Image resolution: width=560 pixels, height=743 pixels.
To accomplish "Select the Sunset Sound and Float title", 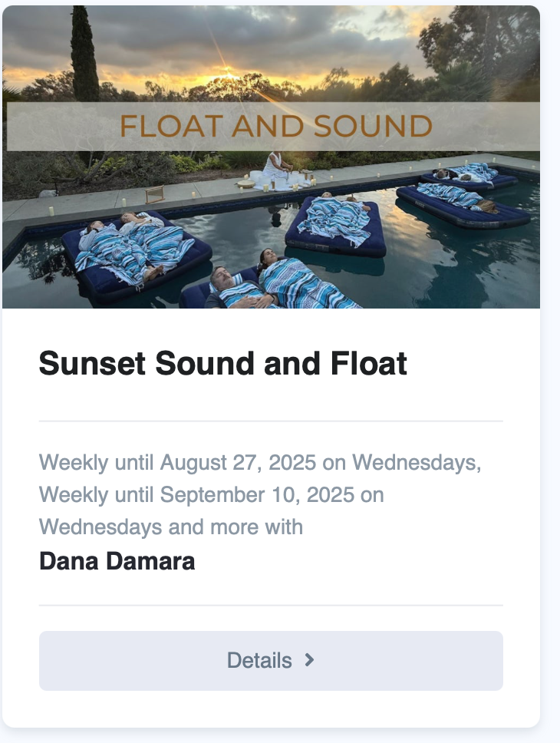I will click(222, 364).
